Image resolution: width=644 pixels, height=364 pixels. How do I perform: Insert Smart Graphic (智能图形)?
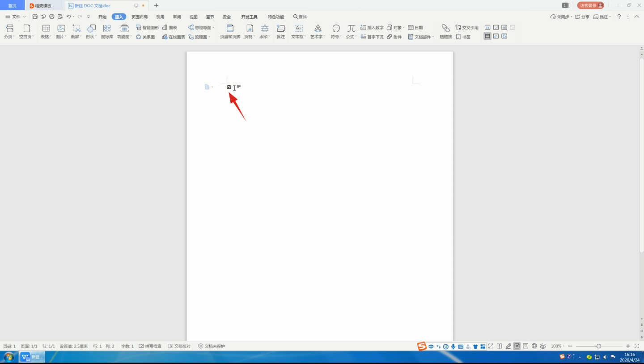click(x=147, y=28)
